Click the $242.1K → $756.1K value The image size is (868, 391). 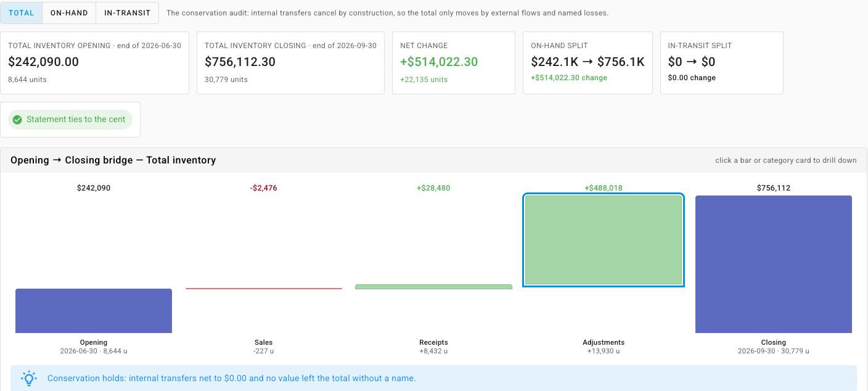click(x=588, y=62)
